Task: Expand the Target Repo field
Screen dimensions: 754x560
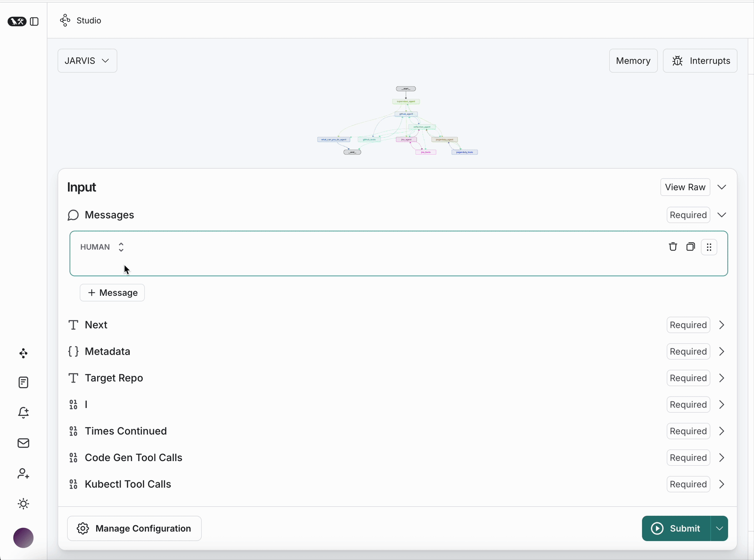Action: (721, 378)
